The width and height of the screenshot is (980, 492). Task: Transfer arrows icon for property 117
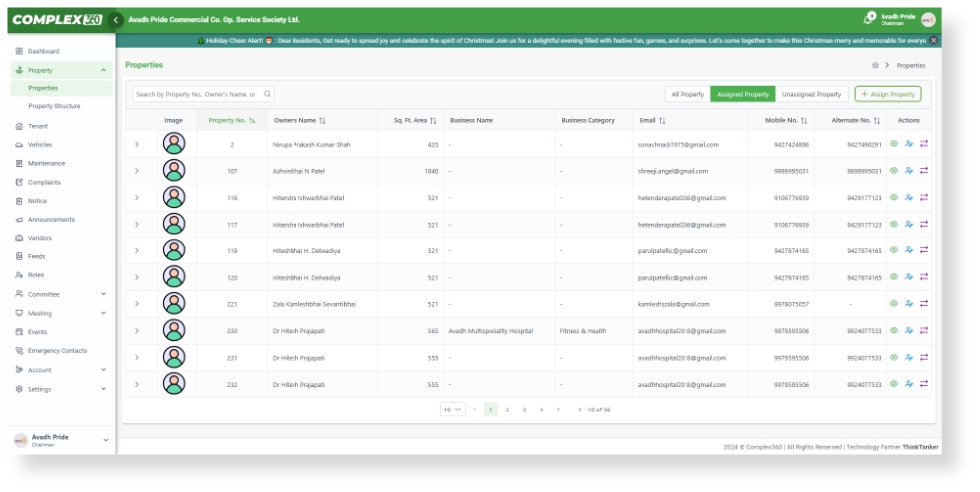923,225
